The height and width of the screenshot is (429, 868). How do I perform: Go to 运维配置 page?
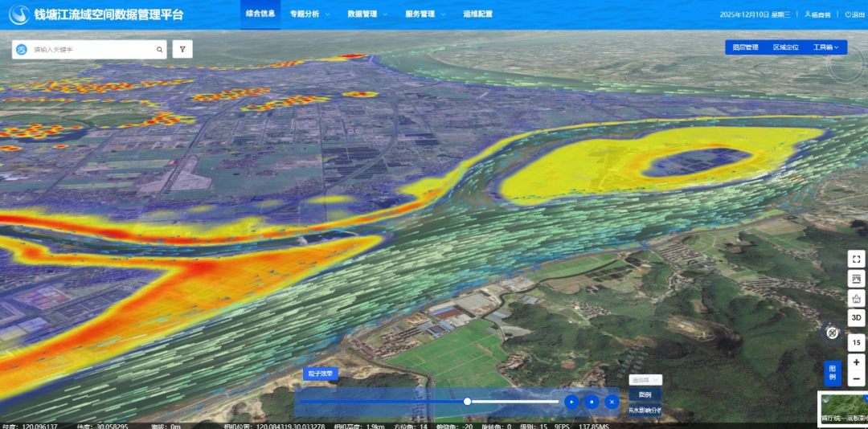coord(477,14)
